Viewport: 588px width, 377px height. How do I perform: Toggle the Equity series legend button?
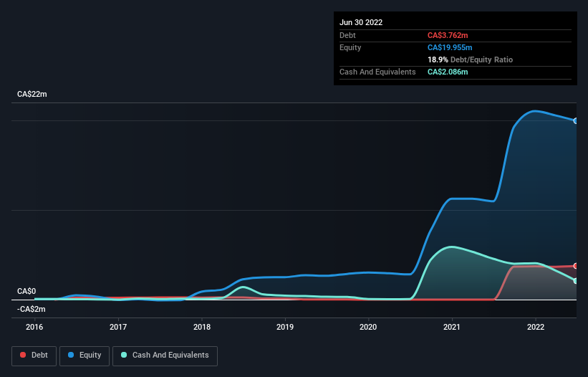85,355
